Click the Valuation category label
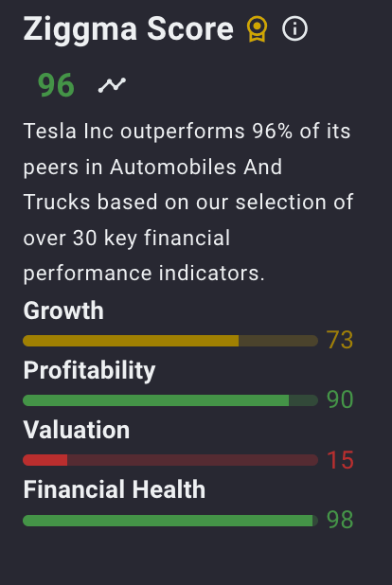 click(77, 430)
